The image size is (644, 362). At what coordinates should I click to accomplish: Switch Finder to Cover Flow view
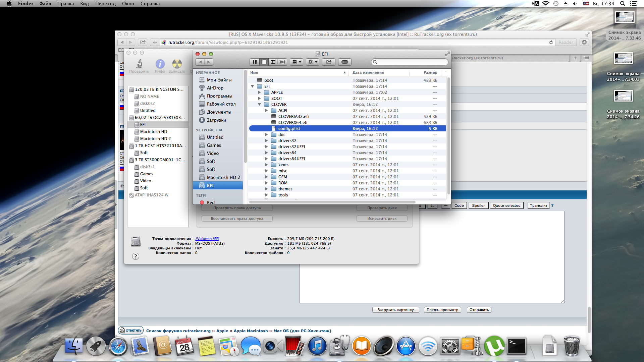282,62
